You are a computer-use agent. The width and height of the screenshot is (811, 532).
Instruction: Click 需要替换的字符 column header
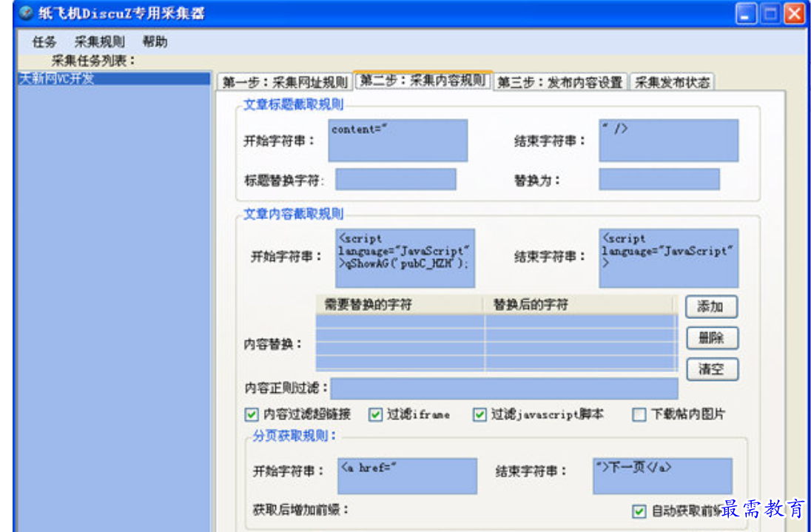click(x=400, y=305)
